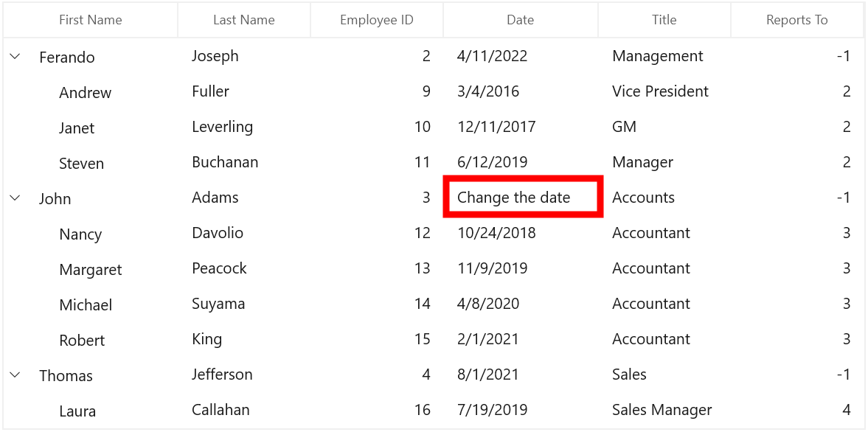Select date 10/24/2018
The height and width of the screenshot is (432, 868).
[496, 233]
